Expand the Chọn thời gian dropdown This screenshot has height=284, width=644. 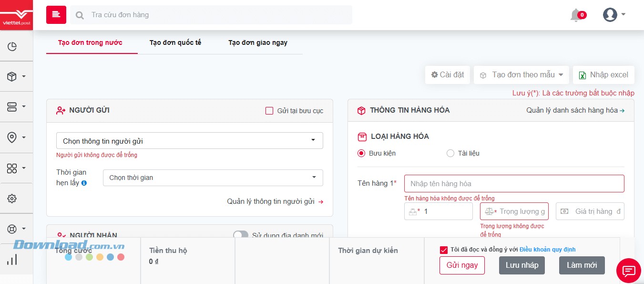pos(213,178)
